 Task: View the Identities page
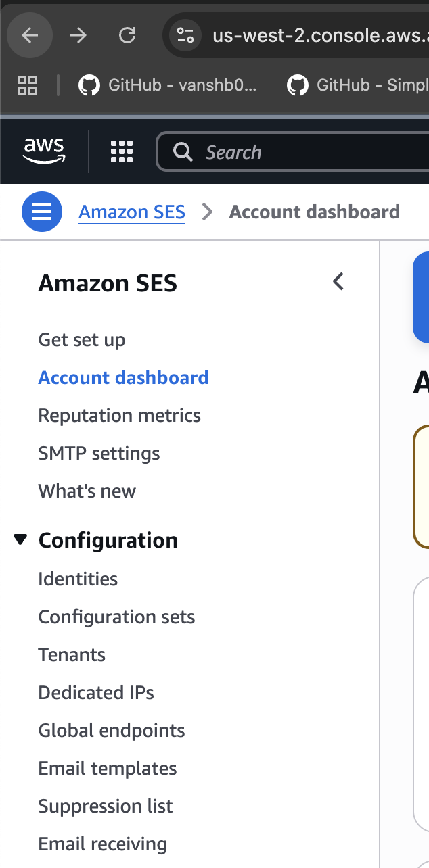click(78, 579)
